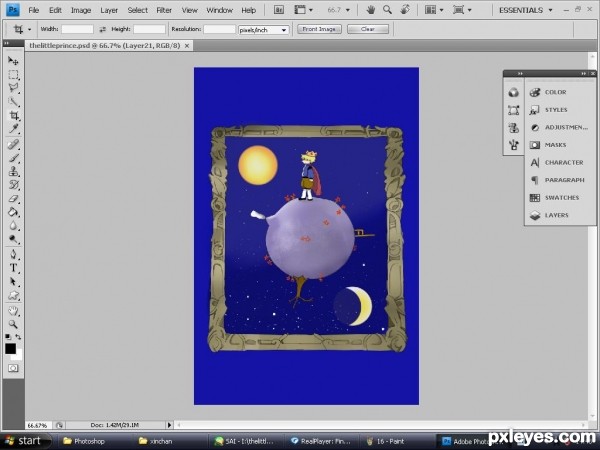This screenshot has width=600, height=450.
Task: Close the thelittleprince.psd document tab
Action: 187,46
